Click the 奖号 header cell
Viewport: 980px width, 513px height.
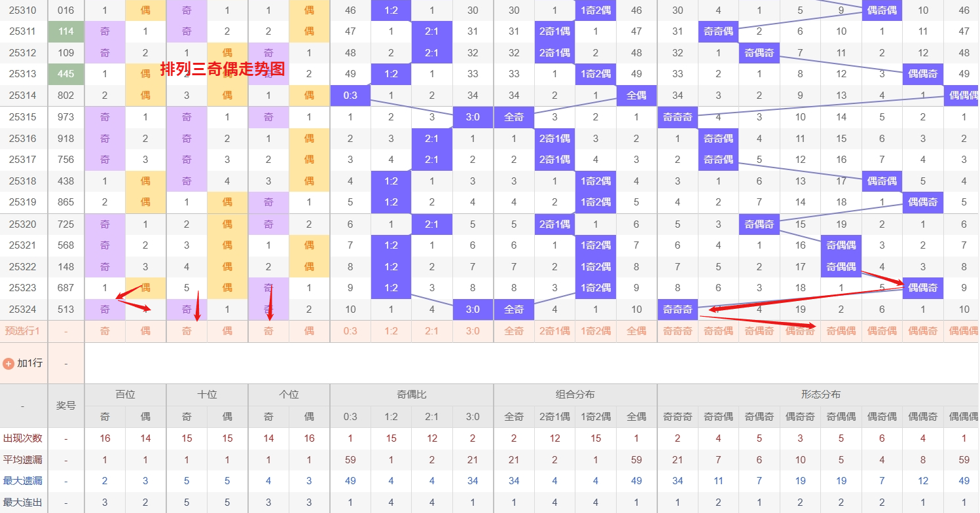[66, 406]
